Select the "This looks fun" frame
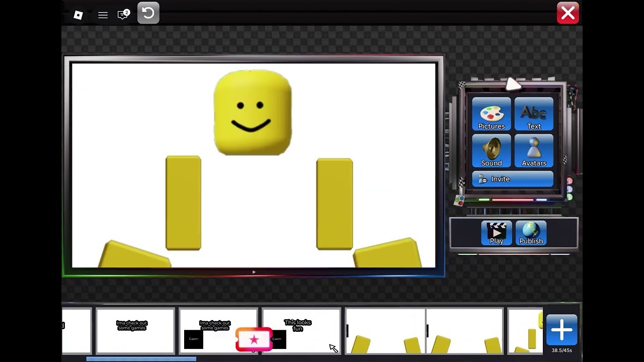 301,331
